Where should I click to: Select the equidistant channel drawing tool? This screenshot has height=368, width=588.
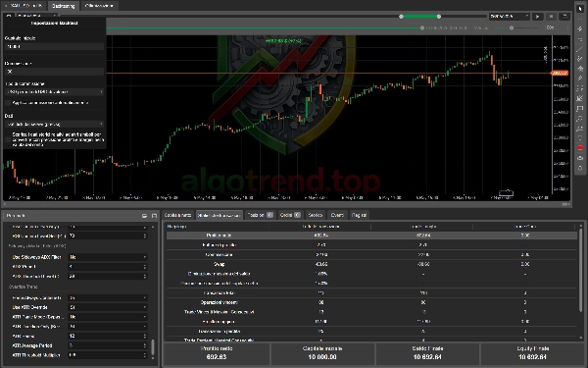coord(580,59)
